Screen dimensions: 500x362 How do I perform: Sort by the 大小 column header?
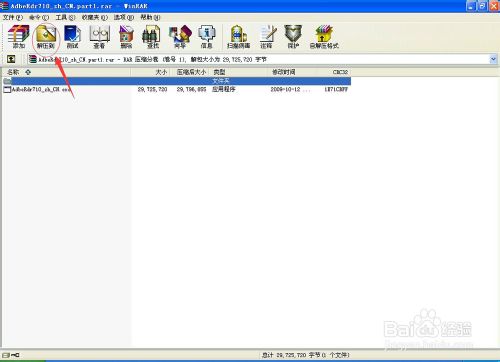coord(151,72)
